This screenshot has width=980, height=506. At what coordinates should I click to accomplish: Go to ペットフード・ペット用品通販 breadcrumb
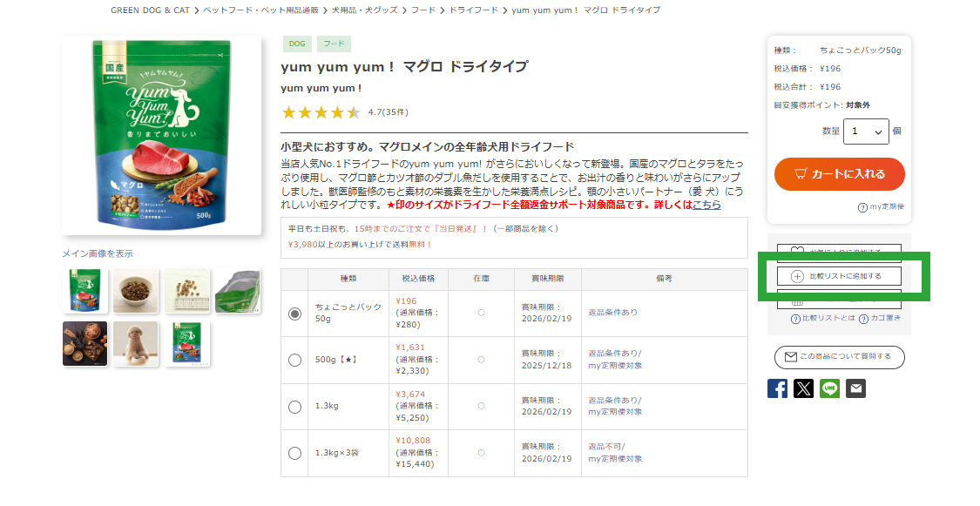pos(260,10)
